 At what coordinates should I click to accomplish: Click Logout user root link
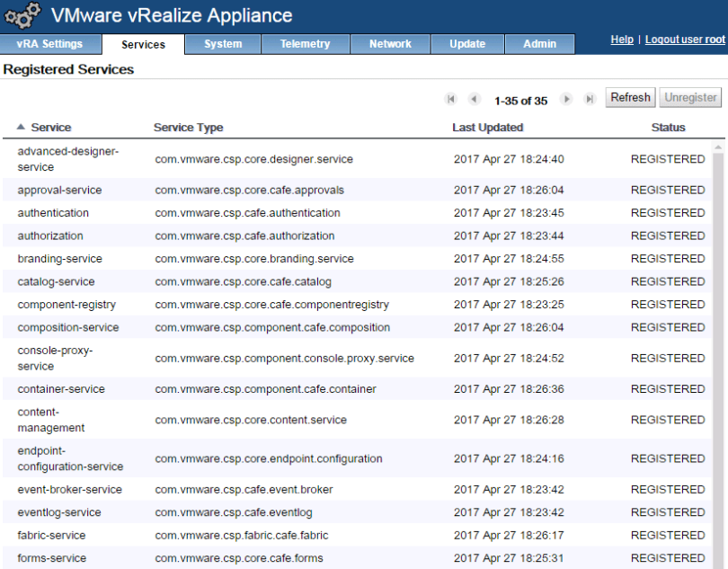(x=685, y=40)
